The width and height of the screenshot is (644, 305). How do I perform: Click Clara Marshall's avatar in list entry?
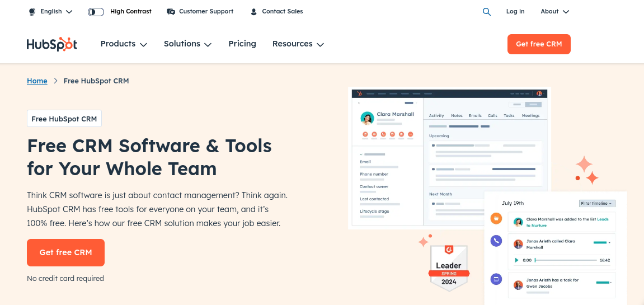518,222
